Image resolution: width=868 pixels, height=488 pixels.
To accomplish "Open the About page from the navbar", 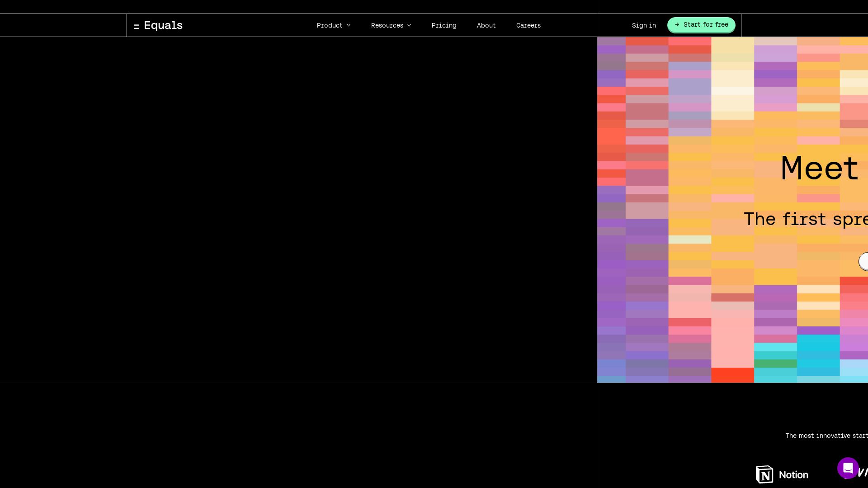I will click(486, 25).
